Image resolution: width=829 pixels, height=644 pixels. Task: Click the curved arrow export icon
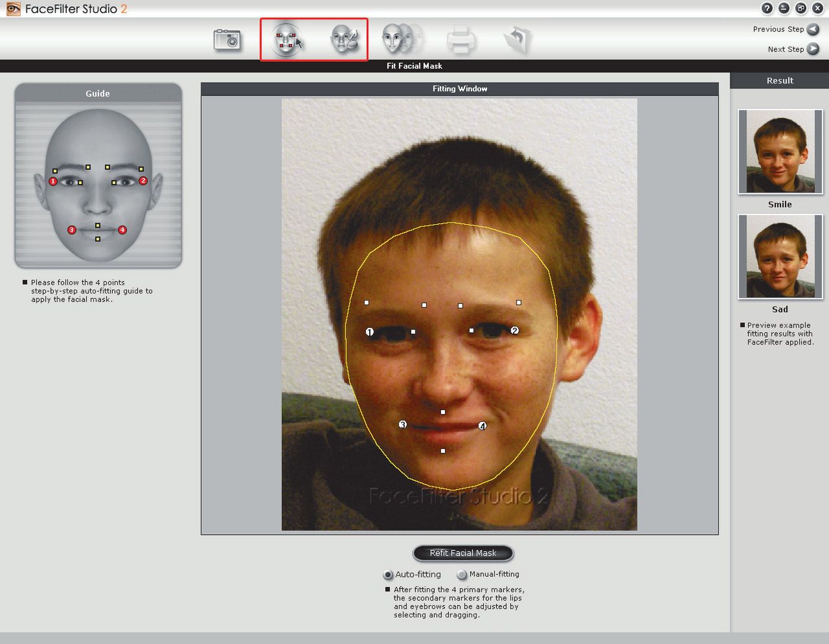pos(517,39)
